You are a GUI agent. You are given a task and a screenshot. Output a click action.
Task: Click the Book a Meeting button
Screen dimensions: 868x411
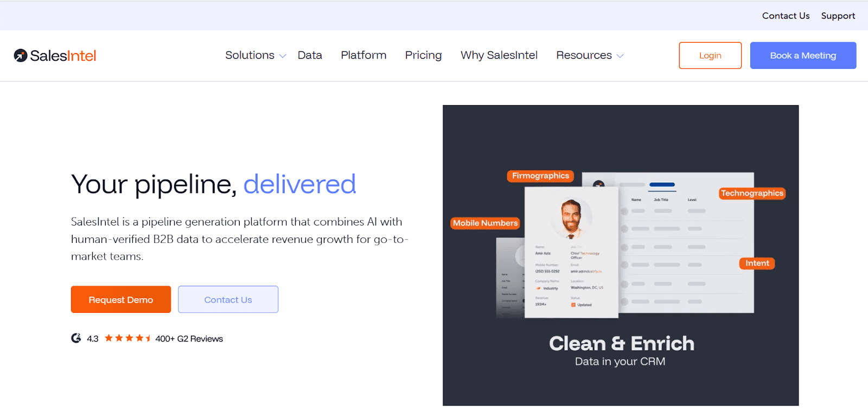[x=803, y=55]
